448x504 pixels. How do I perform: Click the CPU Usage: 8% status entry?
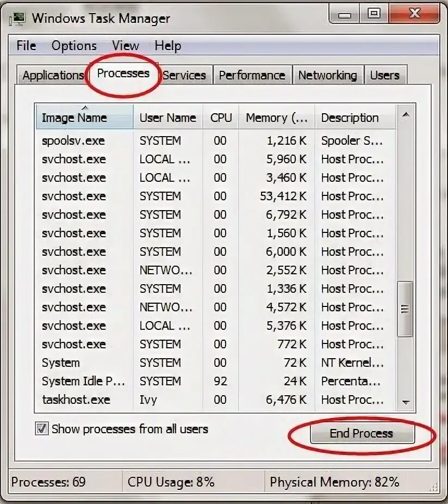coord(171,482)
